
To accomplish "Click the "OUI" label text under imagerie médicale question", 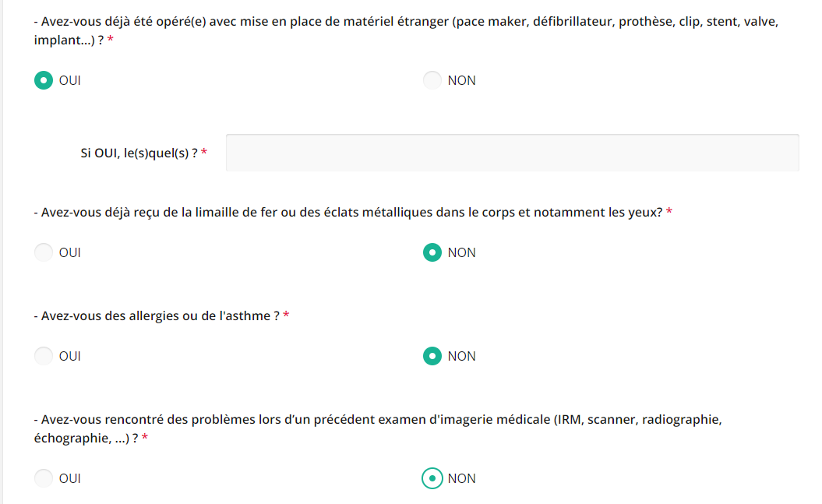I will (70, 478).
